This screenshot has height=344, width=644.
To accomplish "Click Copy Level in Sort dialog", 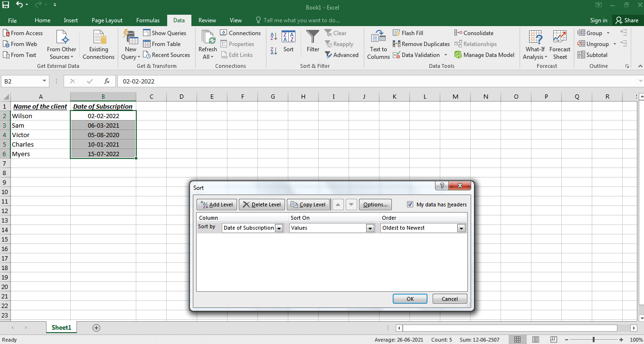I will 308,205.
